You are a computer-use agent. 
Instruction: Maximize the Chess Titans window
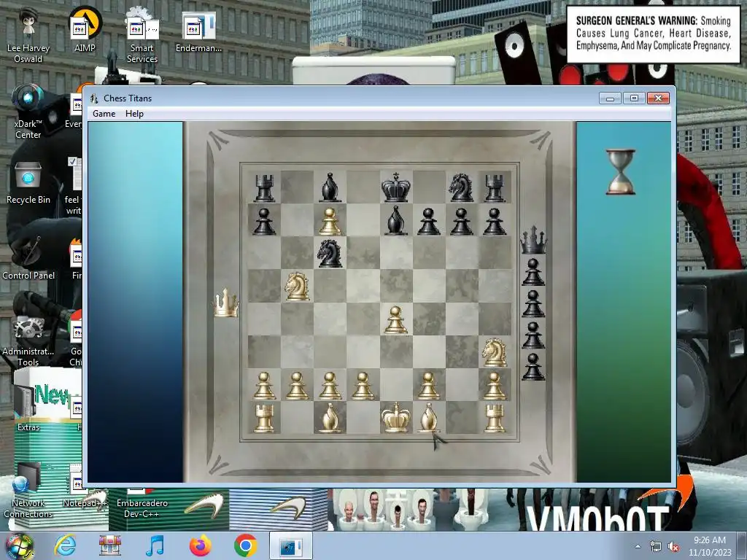(634, 98)
